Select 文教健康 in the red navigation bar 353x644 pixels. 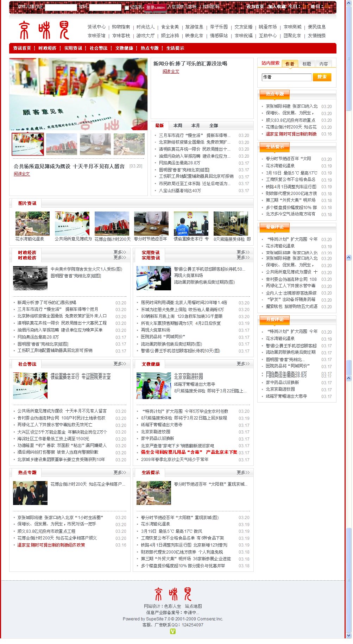pos(124,48)
